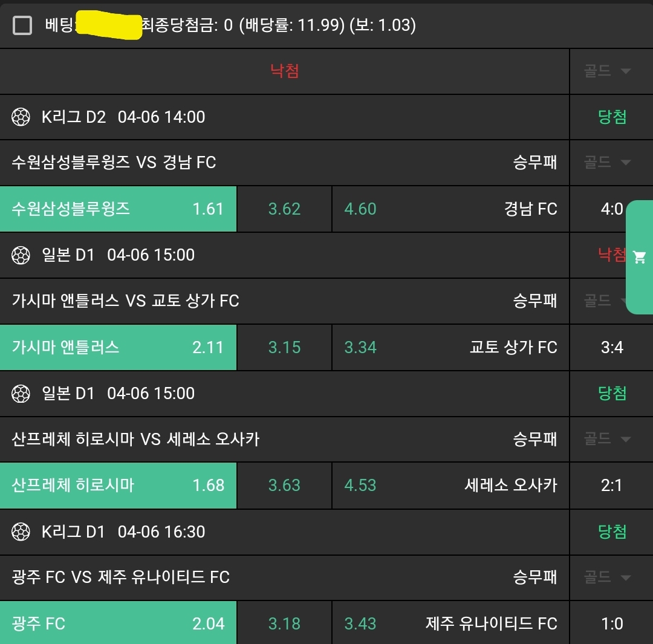Image resolution: width=653 pixels, height=644 pixels.
Task: Pick 세레소 오사카 away odds 4.53
Action: (450, 486)
